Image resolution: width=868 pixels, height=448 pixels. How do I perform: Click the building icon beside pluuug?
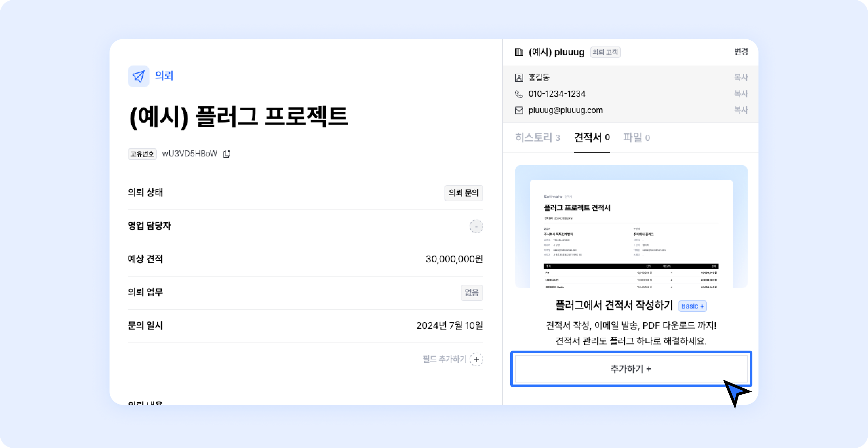519,52
